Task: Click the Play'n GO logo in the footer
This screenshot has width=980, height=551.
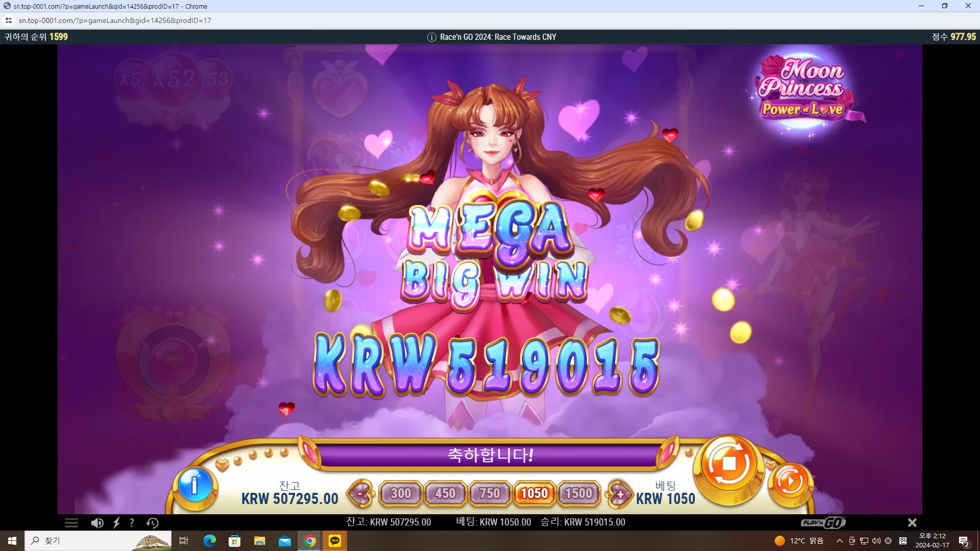Action: pos(823,522)
